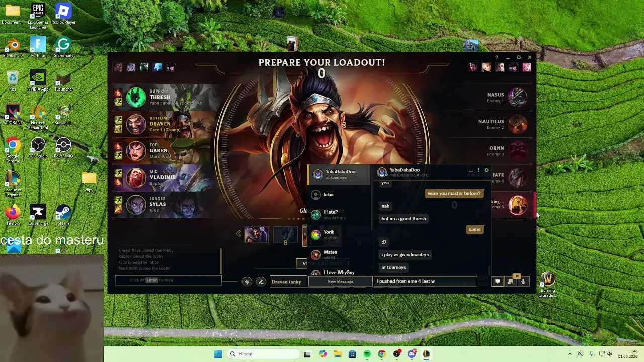Open the Burning Crusade desktop shortcut
The image size is (644, 362).
[x=547, y=285]
